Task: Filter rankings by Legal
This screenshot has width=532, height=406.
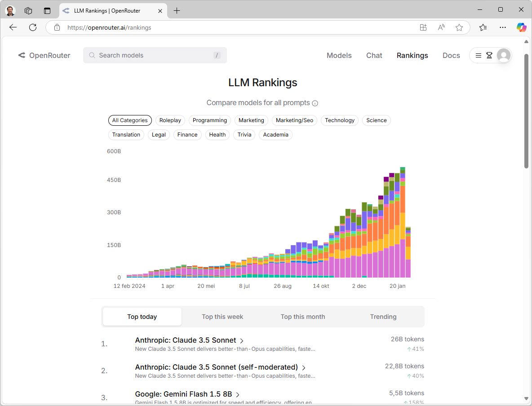Action: (x=159, y=135)
